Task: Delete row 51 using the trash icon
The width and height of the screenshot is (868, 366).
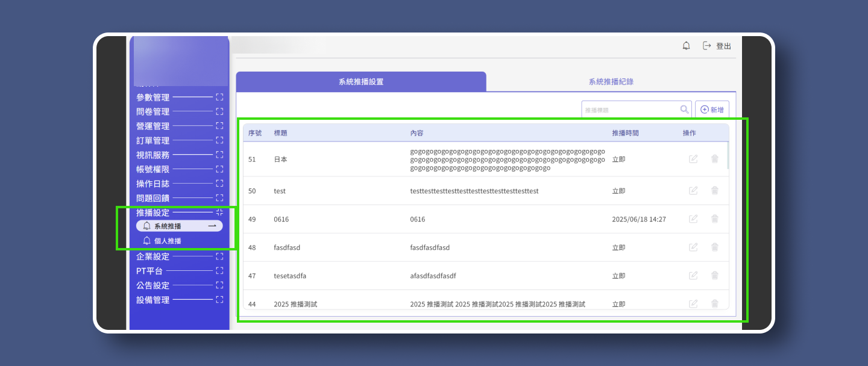Action: [x=714, y=159]
